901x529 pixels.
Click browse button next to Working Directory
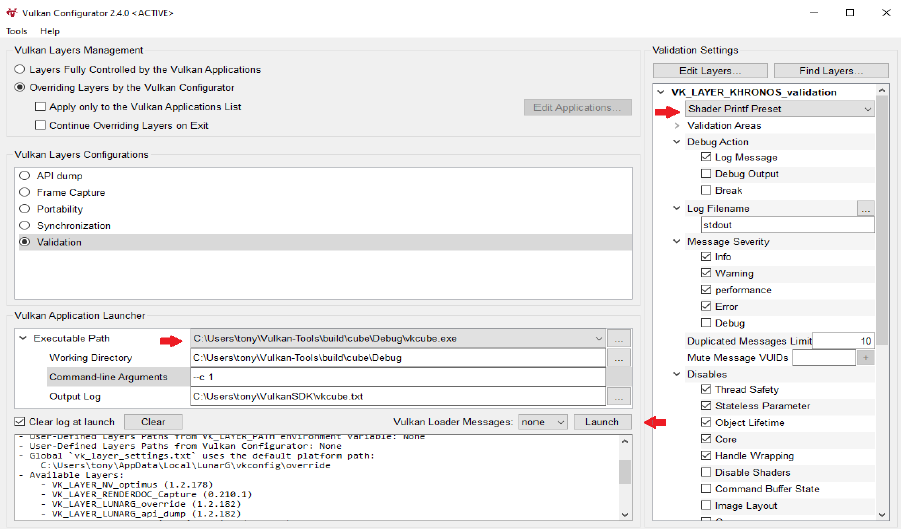(x=621, y=358)
